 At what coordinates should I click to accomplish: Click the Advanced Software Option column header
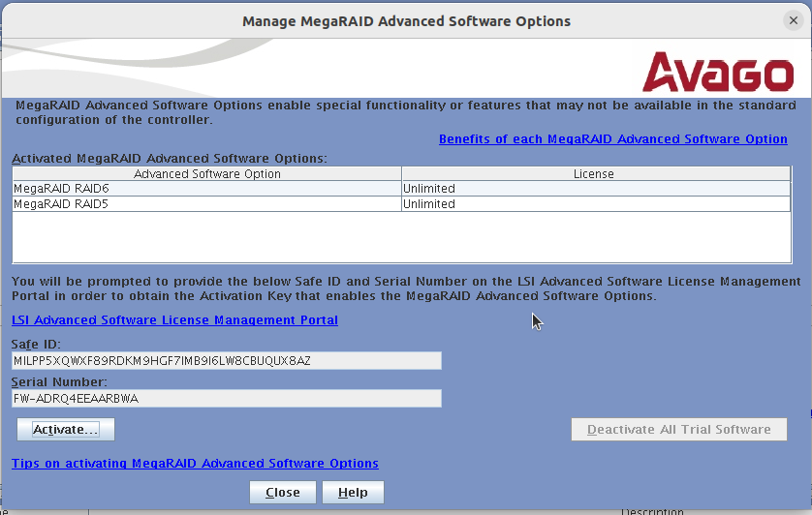coord(207,174)
